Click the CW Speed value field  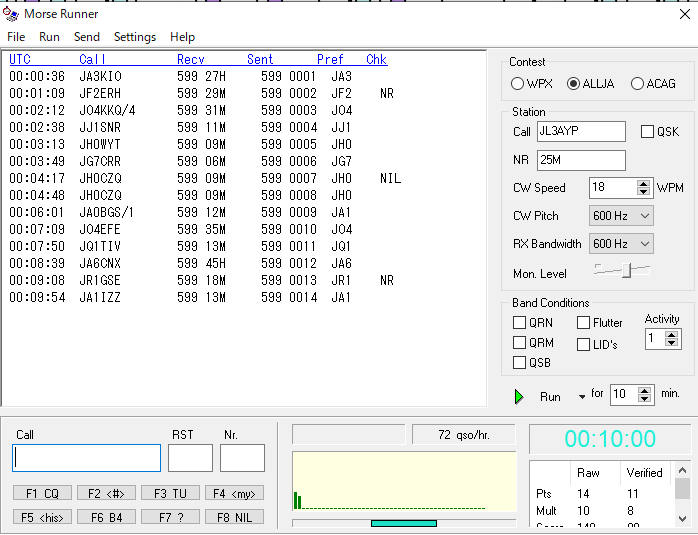613,187
